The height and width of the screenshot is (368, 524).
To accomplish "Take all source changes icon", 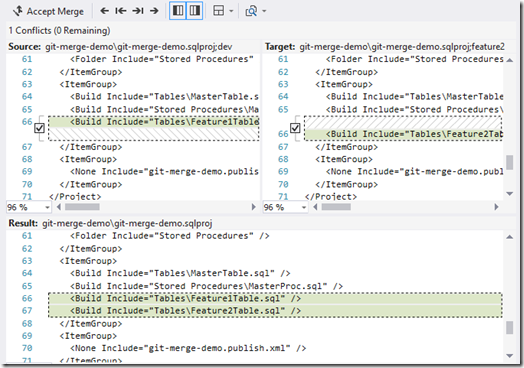I will pyautogui.click(x=178, y=11).
